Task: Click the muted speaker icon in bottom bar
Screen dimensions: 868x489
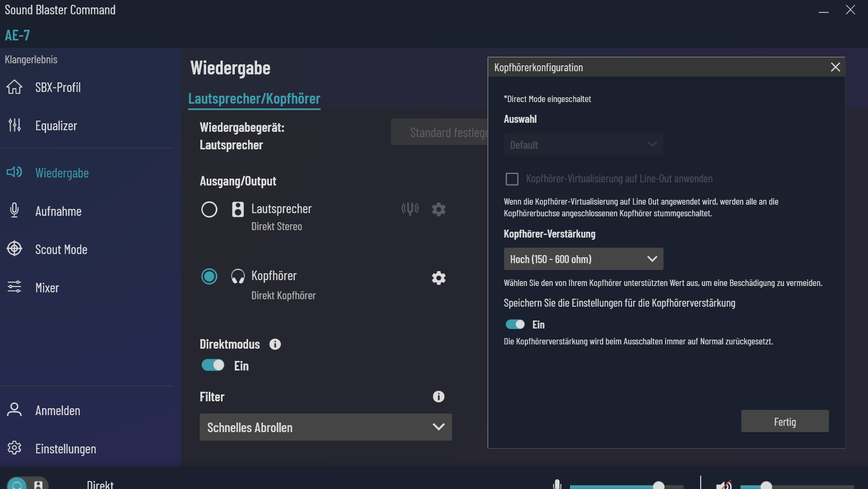Action: tap(724, 485)
